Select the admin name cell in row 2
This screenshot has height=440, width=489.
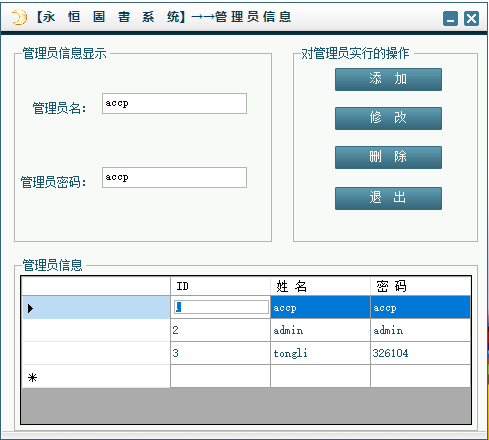point(320,330)
